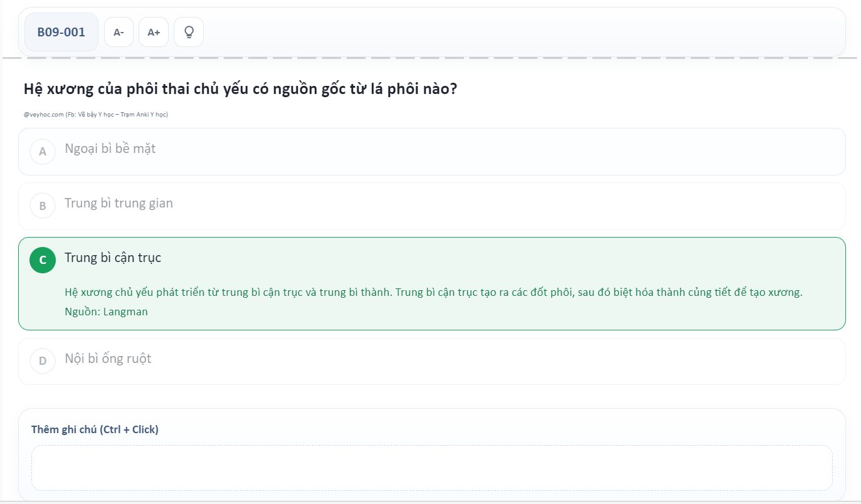The image size is (861, 504).
Task: Click the green explanation paragraph under answer C
Action: coord(433,293)
